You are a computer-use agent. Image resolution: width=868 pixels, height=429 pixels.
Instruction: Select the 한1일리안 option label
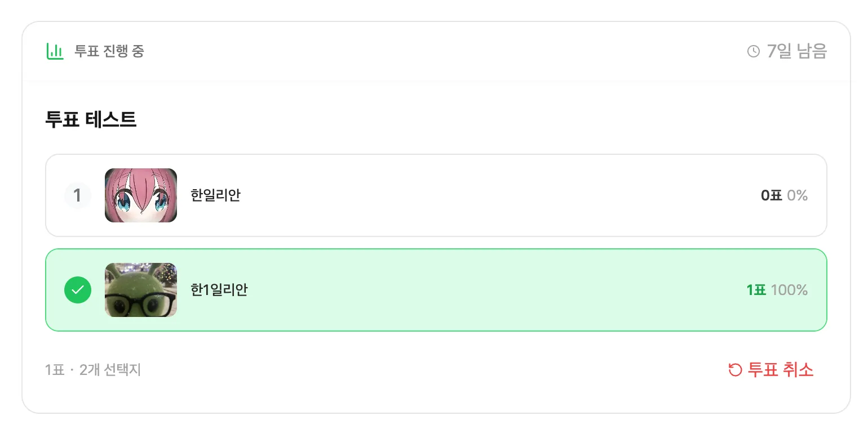coord(219,290)
